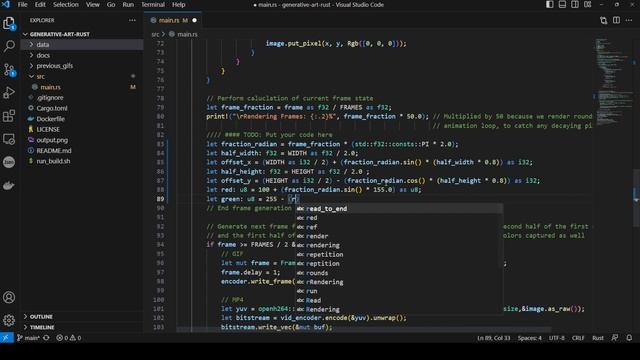Open changes compare icon in editor toolbar
Screen dimensions: 640x360
coord(603,20)
